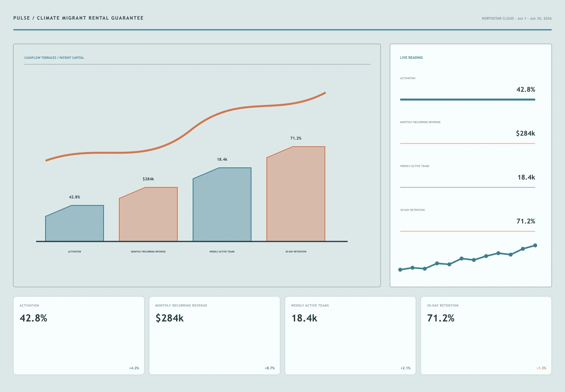
Task: Click the $284k label above chart bar
Action: click(x=148, y=179)
